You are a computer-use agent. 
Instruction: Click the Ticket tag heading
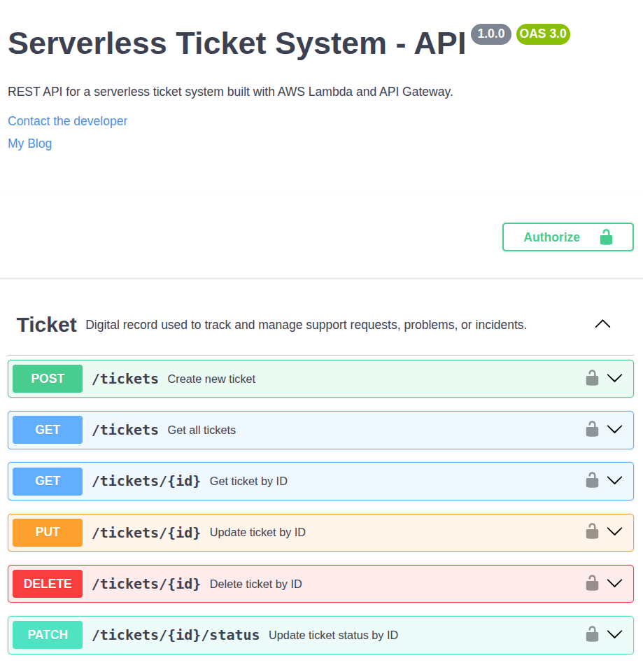pos(47,325)
